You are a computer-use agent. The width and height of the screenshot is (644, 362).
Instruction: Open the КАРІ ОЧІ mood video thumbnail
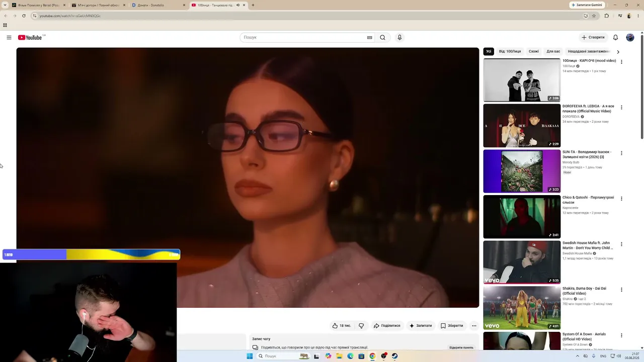pyautogui.click(x=522, y=80)
